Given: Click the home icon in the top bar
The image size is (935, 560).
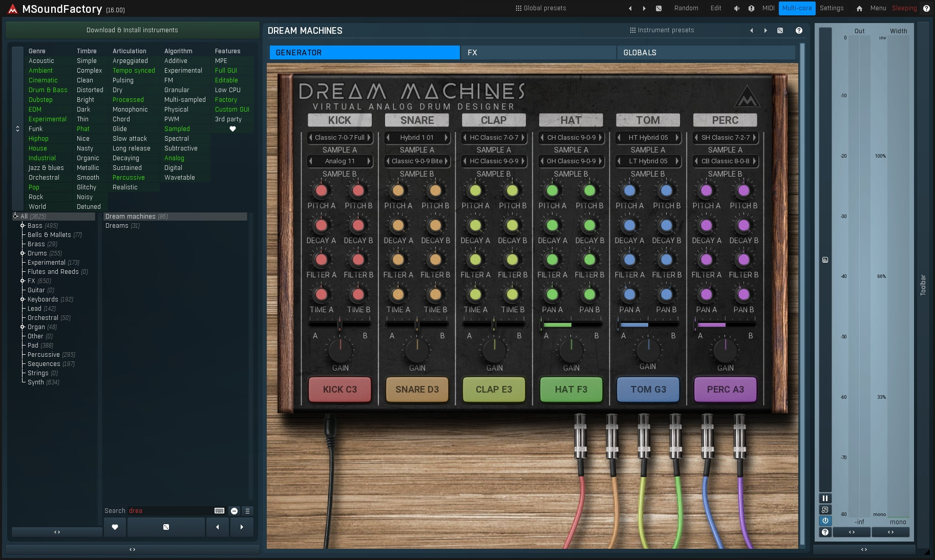Looking at the screenshot, I should click(x=859, y=8).
